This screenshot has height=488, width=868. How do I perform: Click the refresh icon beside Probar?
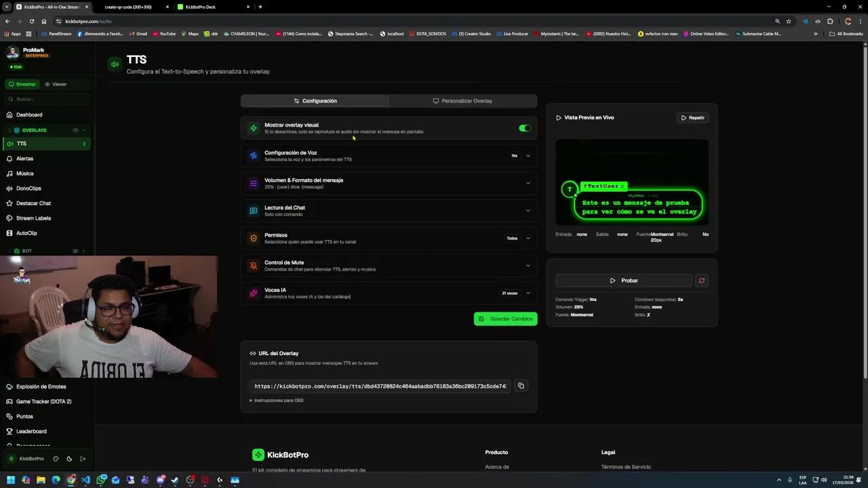point(701,281)
